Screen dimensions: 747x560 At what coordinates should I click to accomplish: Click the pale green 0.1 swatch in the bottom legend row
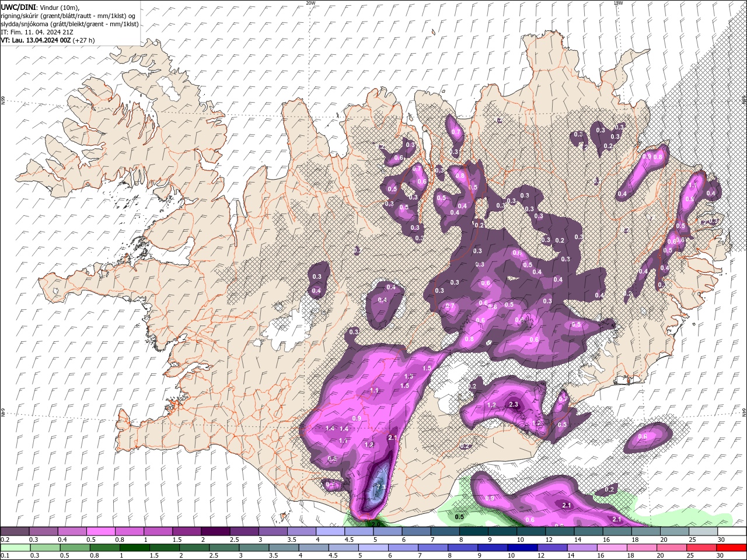15,548
